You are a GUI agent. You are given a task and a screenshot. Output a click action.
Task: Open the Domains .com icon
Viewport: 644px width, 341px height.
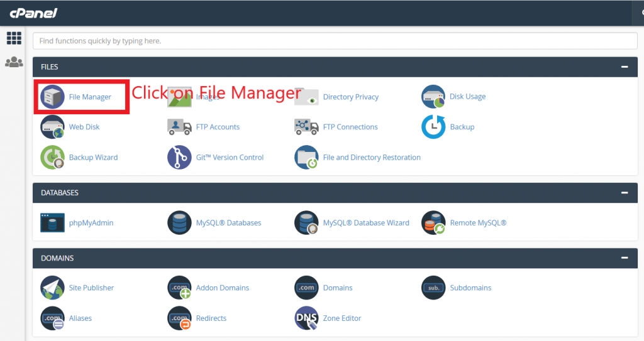[x=306, y=288]
